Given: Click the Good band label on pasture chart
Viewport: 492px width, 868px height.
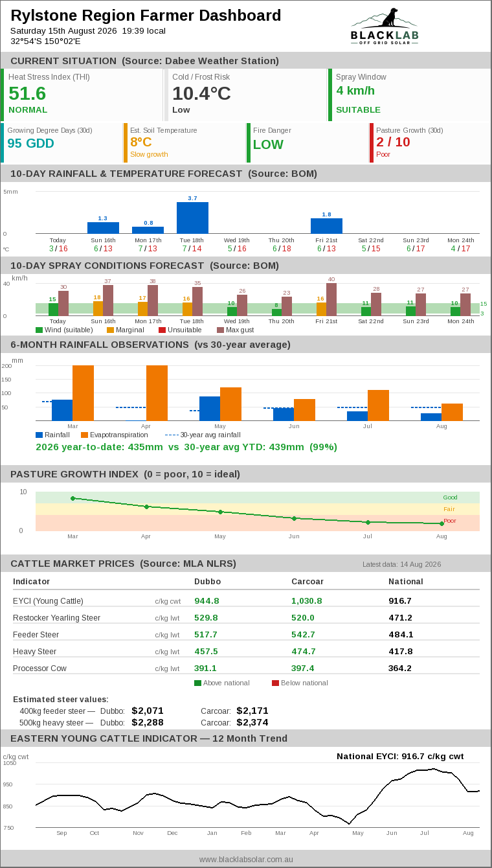Looking at the screenshot, I should (x=450, y=497).
